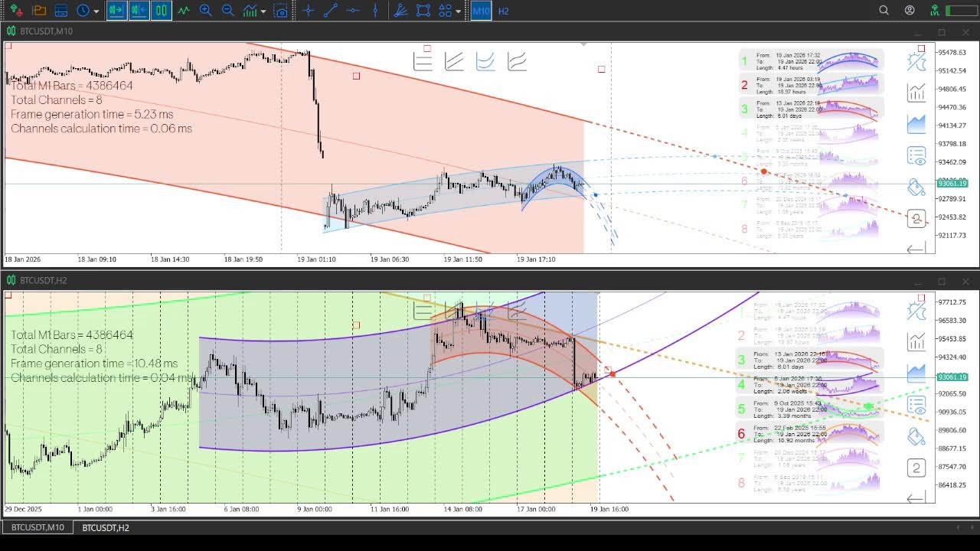Click the number 2 box icon in H2 panel
The image size is (980, 551).
point(916,468)
